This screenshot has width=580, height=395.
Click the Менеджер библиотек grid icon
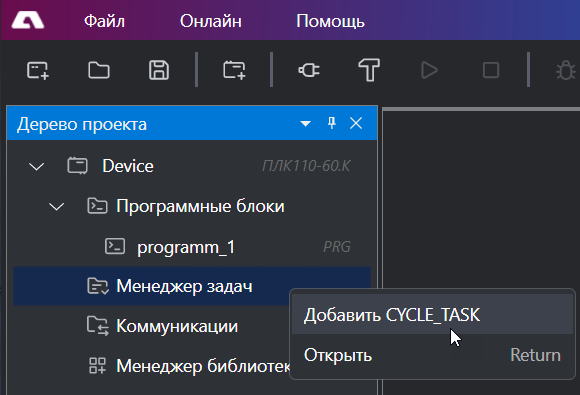click(98, 365)
